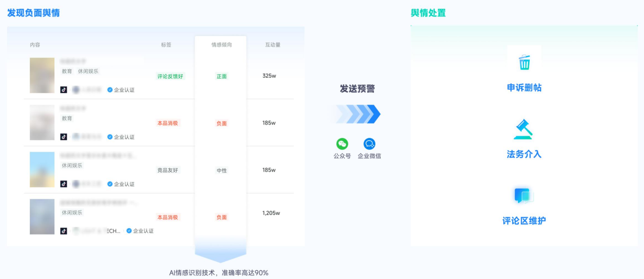Click the 325w interaction value
The image size is (644, 279).
pyautogui.click(x=269, y=76)
